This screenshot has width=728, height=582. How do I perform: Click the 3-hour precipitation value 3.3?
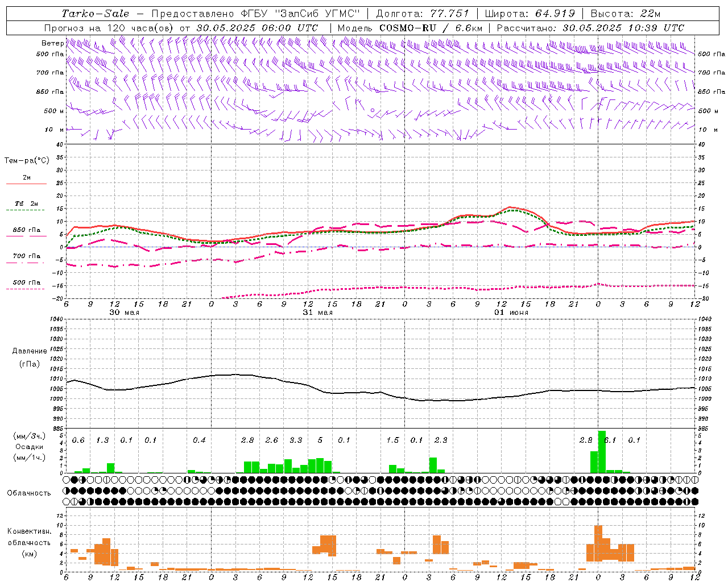coord(296,440)
